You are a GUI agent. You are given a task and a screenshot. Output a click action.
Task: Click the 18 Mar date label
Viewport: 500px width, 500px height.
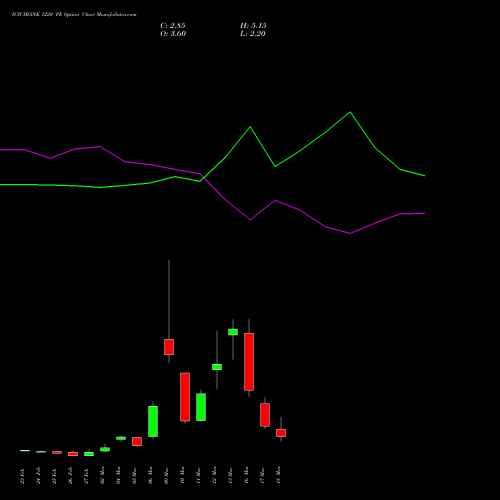pos(278,475)
